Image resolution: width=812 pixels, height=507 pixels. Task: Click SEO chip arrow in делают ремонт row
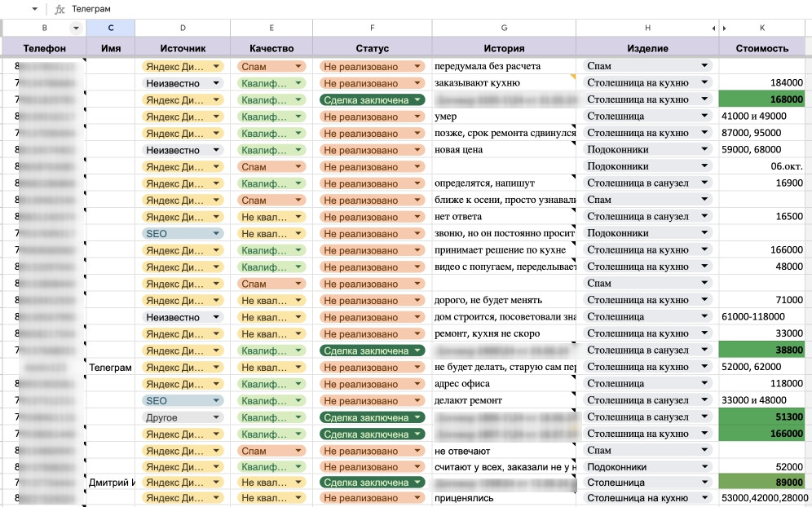coord(215,400)
